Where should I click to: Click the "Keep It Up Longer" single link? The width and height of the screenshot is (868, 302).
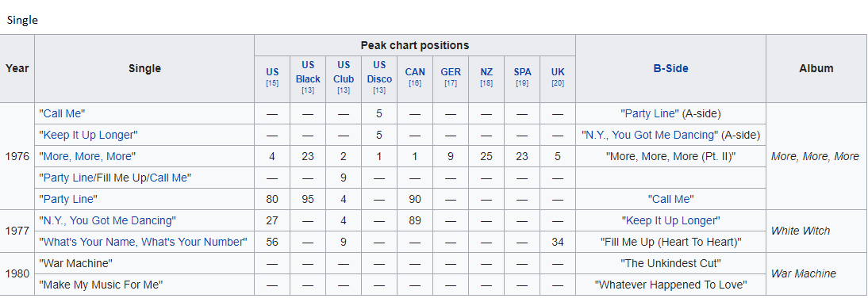coord(89,135)
